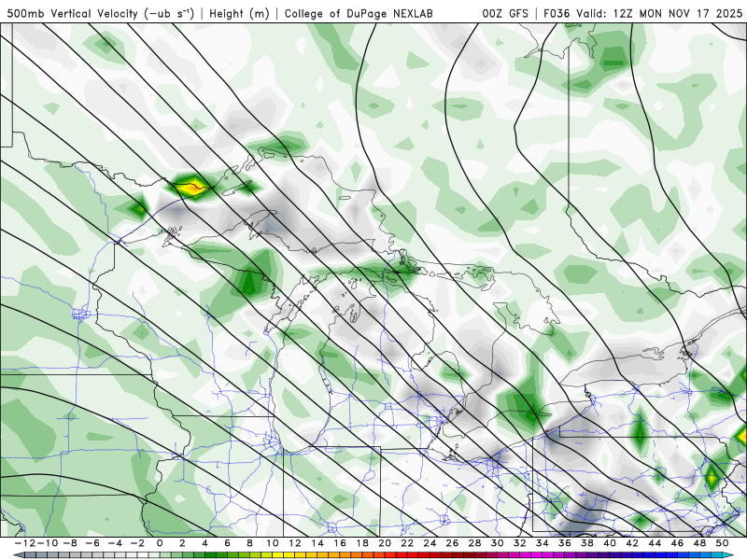Click the "28" color scale label

(474, 543)
